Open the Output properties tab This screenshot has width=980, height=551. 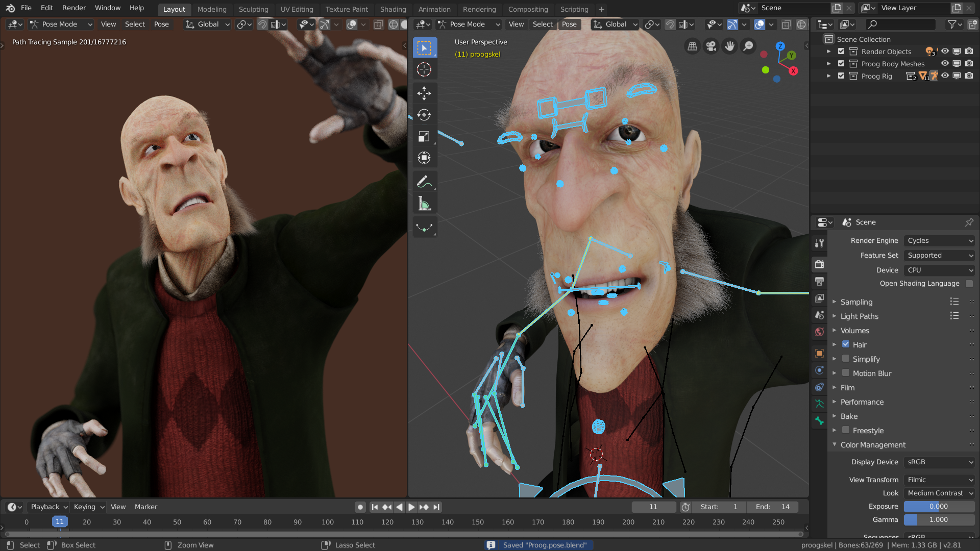(819, 281)
